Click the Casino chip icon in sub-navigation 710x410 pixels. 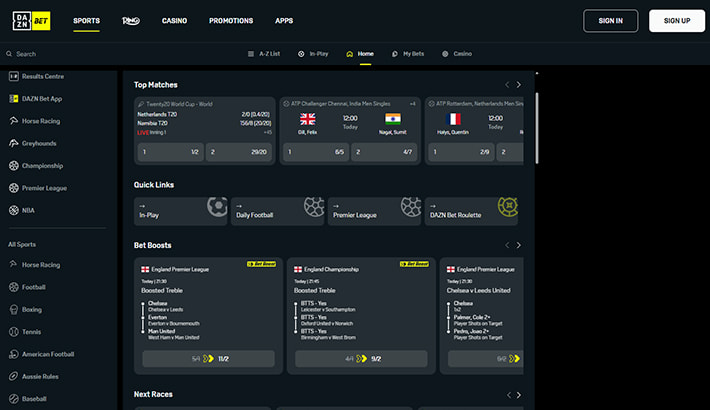point(445,54)
